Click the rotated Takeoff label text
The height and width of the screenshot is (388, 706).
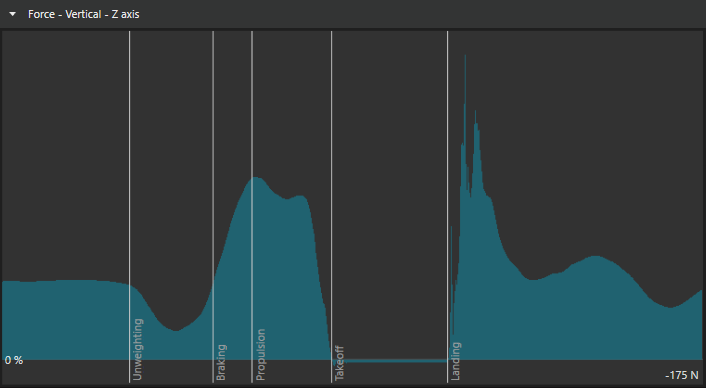(x=339, y=363)
